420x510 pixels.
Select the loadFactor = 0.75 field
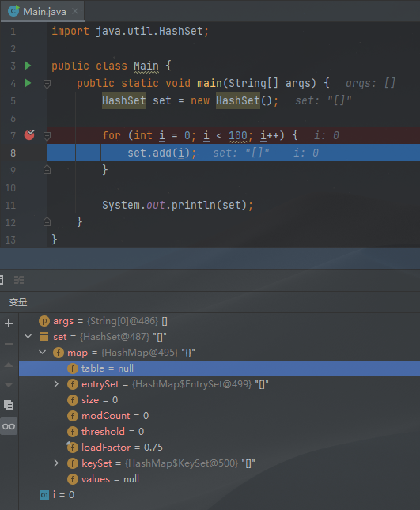coord(115,448)
